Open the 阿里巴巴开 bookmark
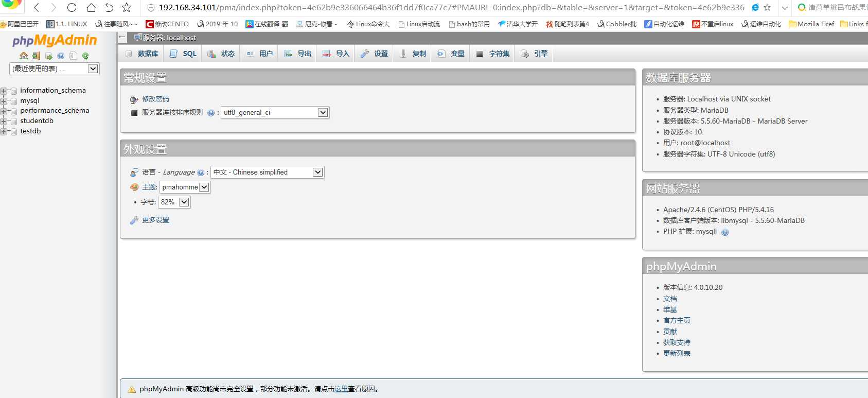 tap(20, 24)
